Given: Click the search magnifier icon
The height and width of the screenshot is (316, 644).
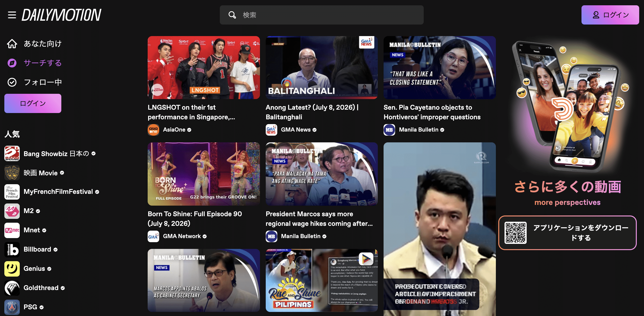Looking at the screenshot, I should (232, 15).
